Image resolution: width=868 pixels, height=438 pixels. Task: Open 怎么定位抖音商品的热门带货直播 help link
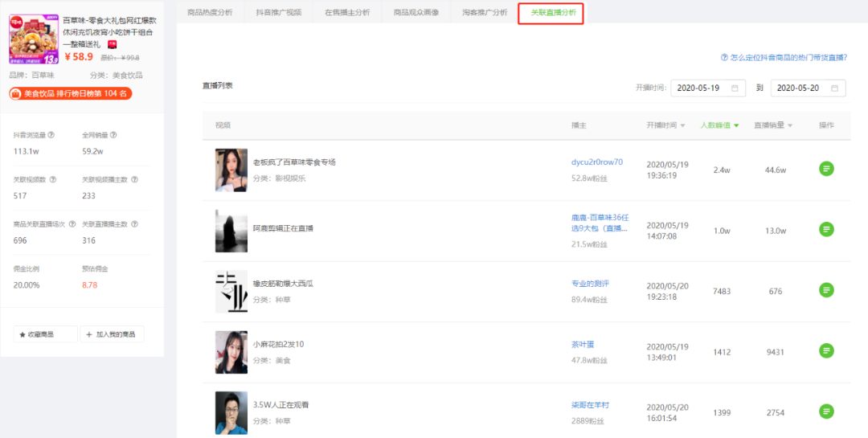pyautogui.click(x=784, y=57)
